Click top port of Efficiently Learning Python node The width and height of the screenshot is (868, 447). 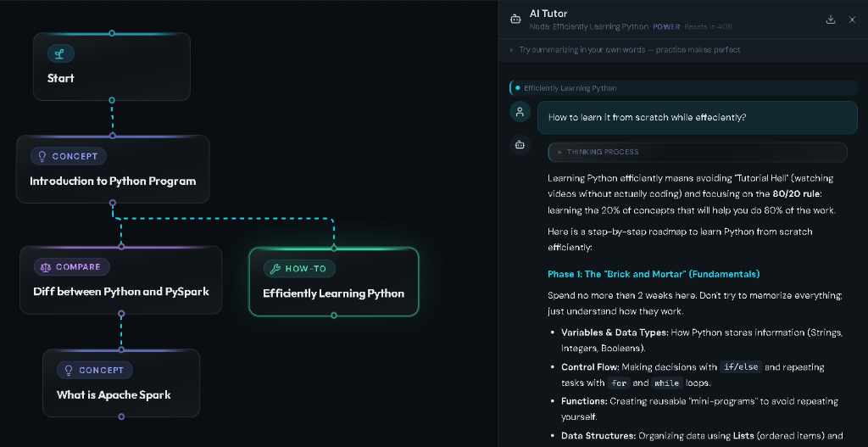(x=334, y=249)
